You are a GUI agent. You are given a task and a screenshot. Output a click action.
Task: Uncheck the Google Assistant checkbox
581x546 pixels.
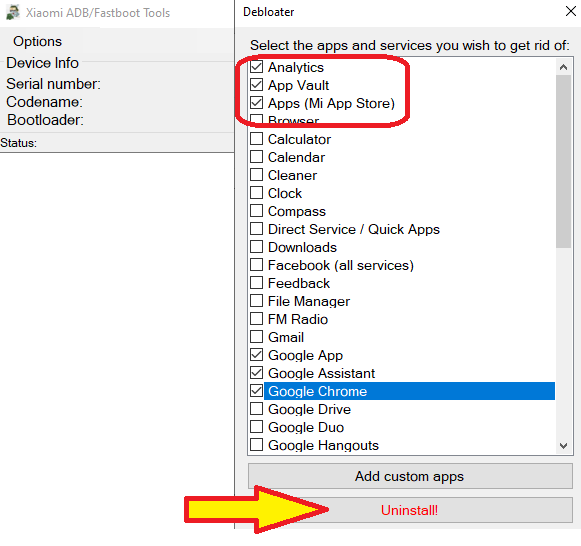[256, 373]
